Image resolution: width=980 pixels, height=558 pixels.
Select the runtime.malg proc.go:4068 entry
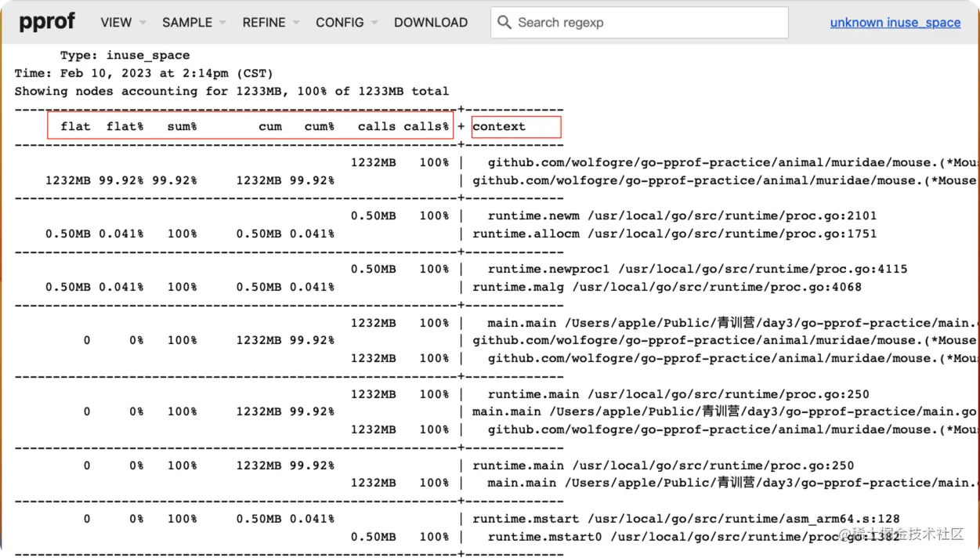click(667, 287)
